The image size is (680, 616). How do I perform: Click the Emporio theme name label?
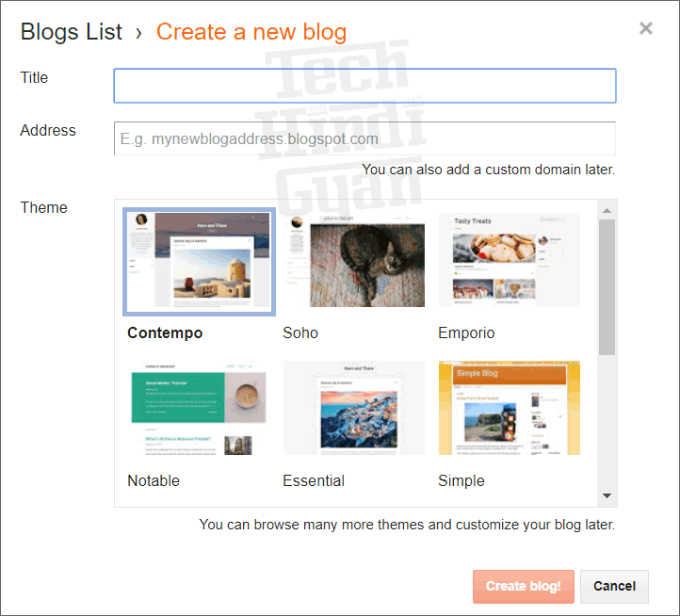point(466,332)
